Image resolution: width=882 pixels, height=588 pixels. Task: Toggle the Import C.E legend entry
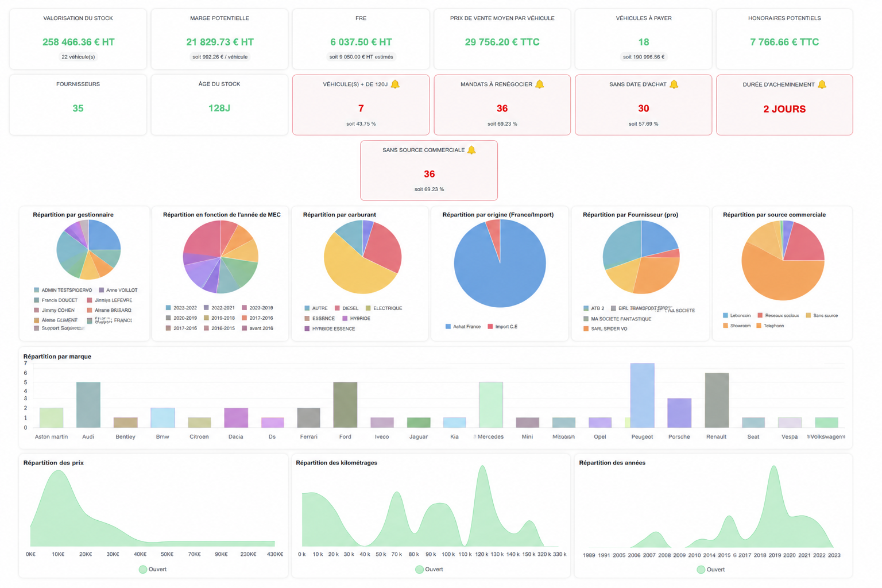point(502,327)
